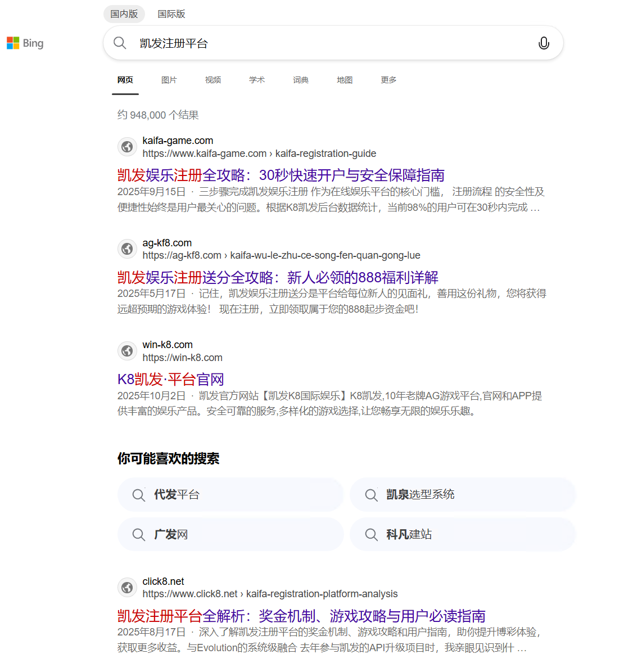
Task: Open the 地图 tab
Action: coord(345,80)
